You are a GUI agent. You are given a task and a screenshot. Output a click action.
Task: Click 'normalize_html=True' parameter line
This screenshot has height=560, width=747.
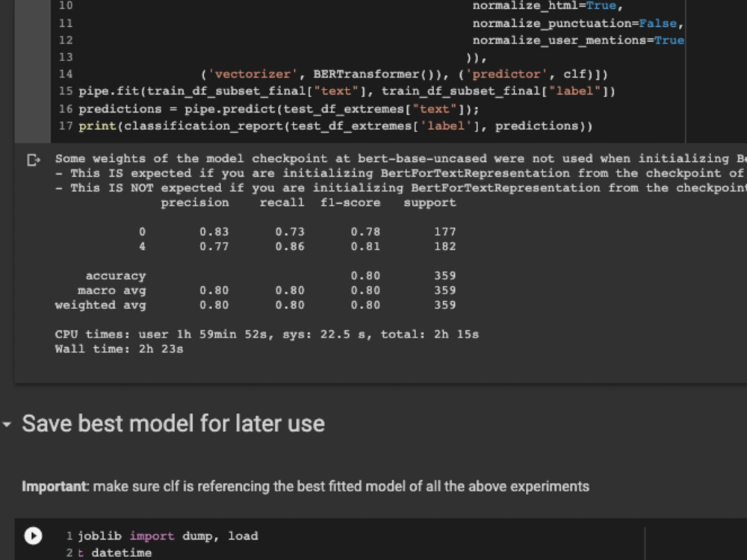pyautogui.click(x=548, y=6)
